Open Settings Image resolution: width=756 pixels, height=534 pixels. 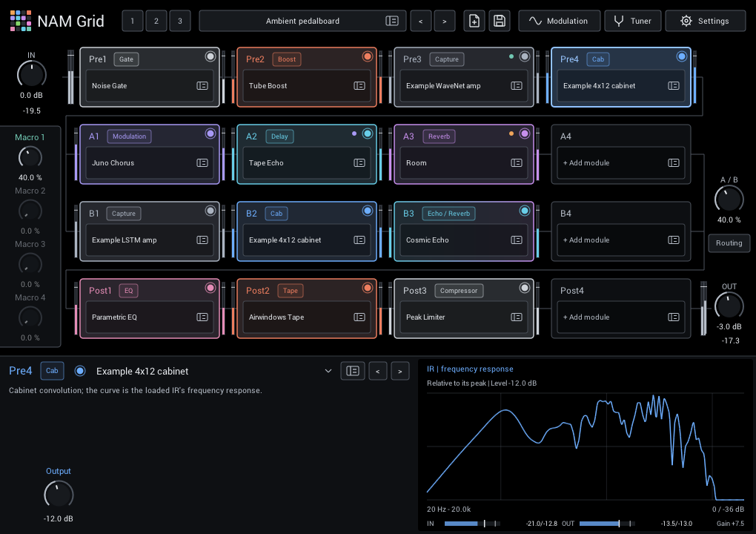coord(706,21)
